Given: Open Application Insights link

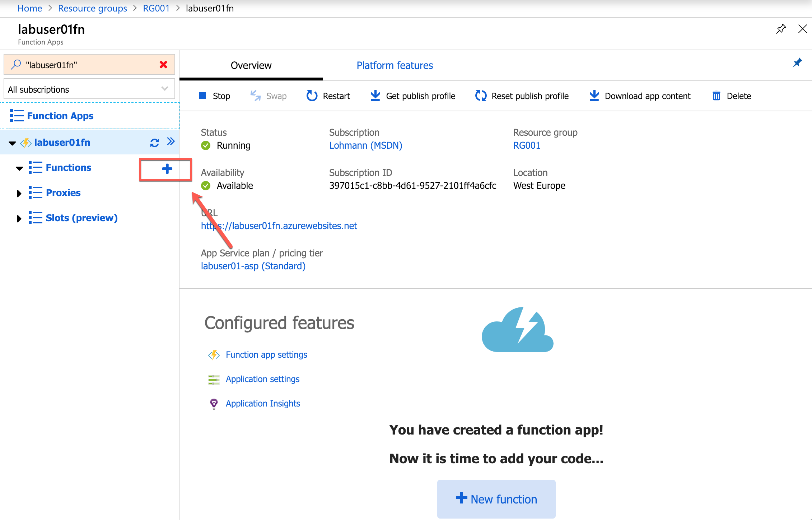Looking at the screenshot, I should (x=263, y=404).
